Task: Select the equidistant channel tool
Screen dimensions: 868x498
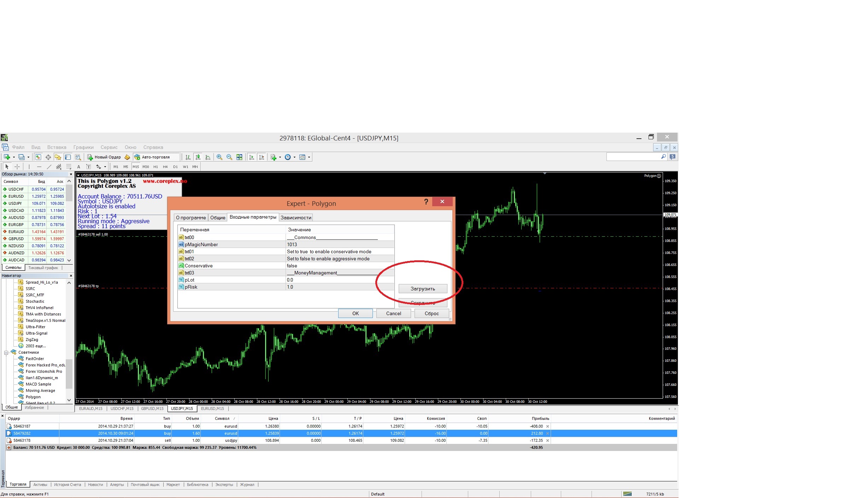Action: (x=59, y=167)
